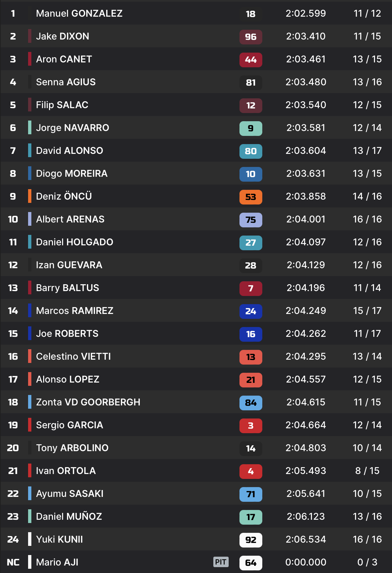
Task: Click Aron Canet's red 44 badge
Action: point(251,59)
